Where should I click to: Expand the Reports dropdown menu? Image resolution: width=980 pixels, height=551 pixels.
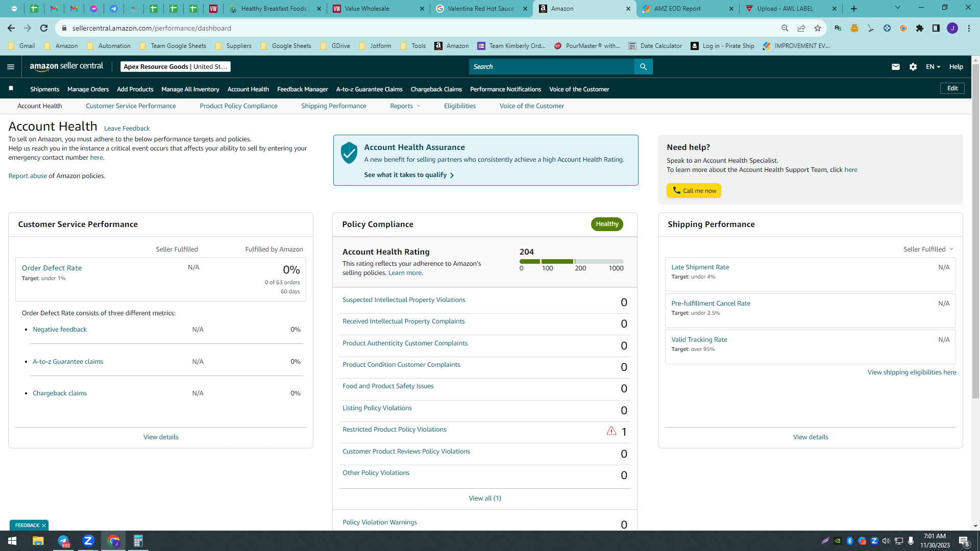click(x=405, y=106)
